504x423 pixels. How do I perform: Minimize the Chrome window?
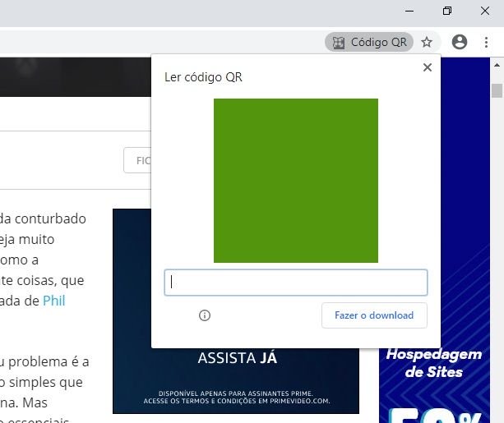click(x=409, y=11)
